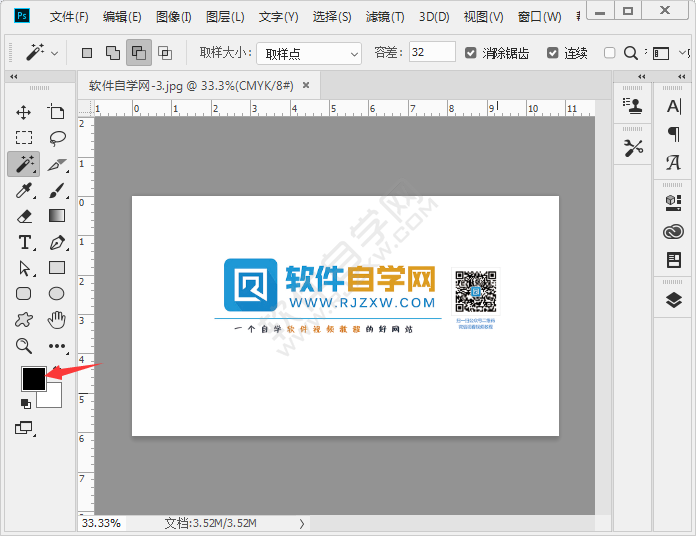The width and height of the screenshot is (696, 536).
Task: Choose Add to Selection mode
Action: [x=113, y=53]
